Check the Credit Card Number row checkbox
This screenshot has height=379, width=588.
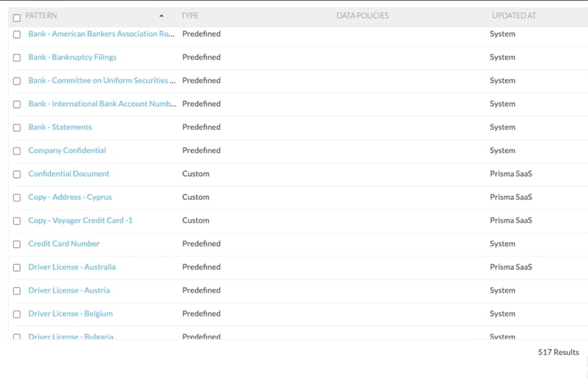coord(16,244)
